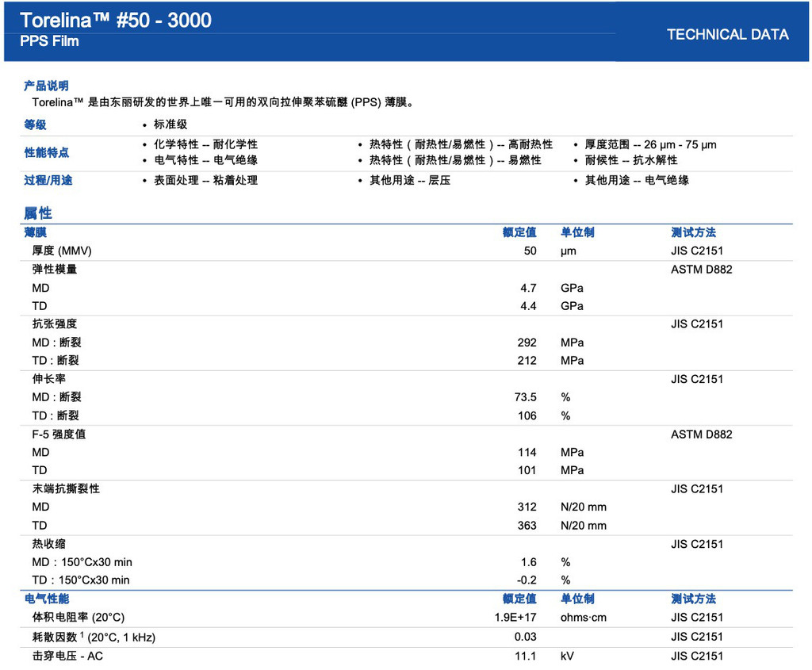Image resolution: width=812 pixels, height=670 pixels.
Task: Select the "电气性能" table header
Action: click(46, 599)
